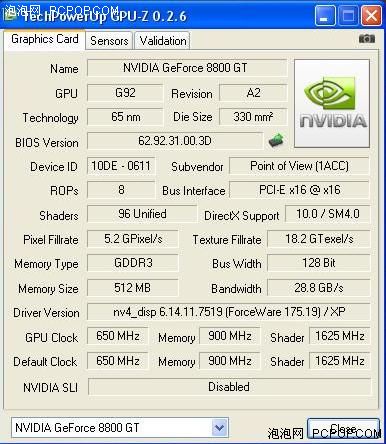Close the GPU-Z window with X
Image resolution: width=386 pixels, height=444 pixels.
click(x=371, y=15)
